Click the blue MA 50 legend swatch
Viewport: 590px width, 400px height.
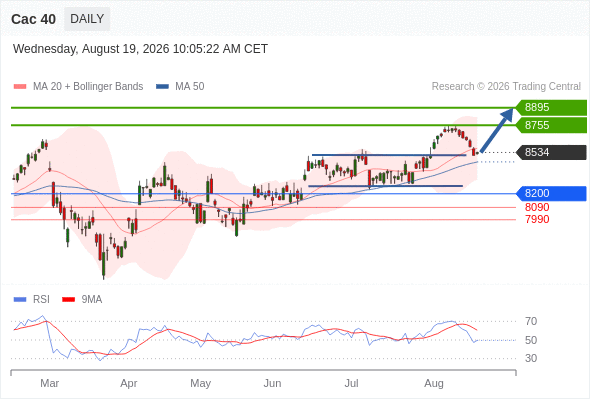click(162, 87)
